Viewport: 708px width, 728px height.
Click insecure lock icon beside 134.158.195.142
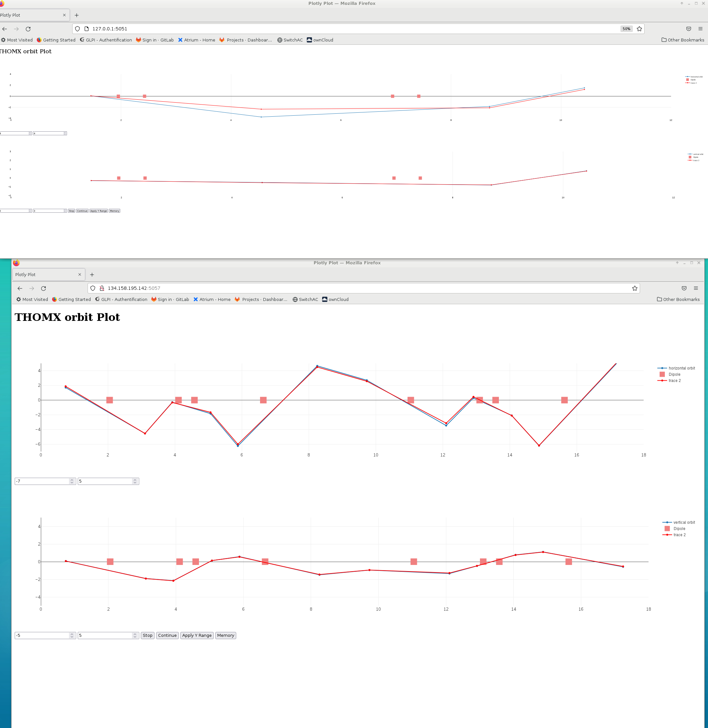[x=102, y=288]
